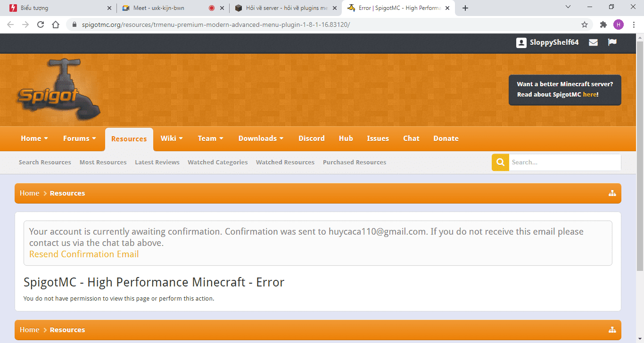Viewport: 644px width, 343px height.
Task: Go to the Hub navigation item
Action: click(x=346, y=139)
